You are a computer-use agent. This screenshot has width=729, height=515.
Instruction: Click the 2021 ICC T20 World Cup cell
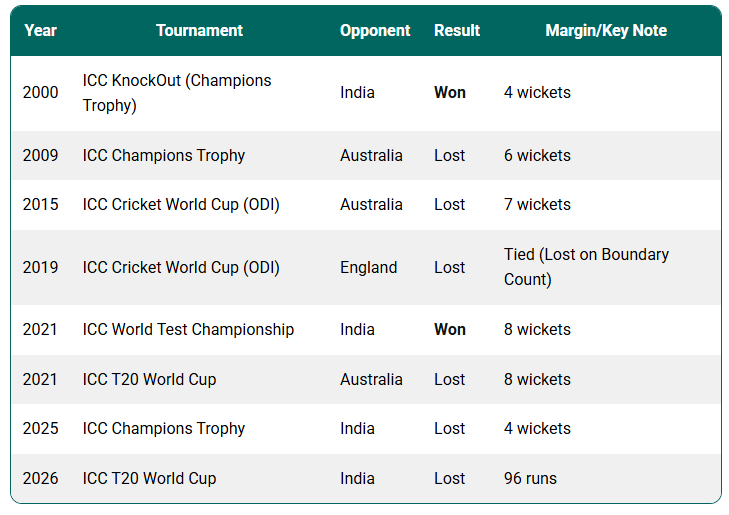[x=149, y=380]
